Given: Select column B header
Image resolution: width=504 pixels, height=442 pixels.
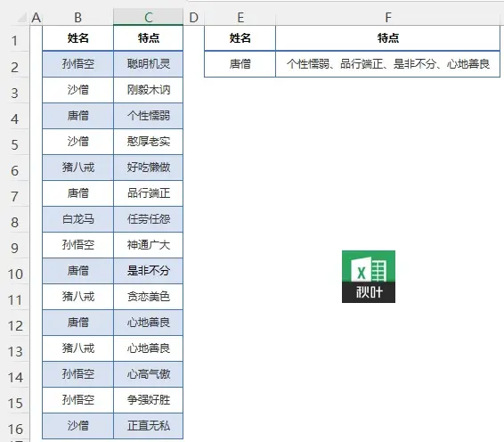Looking at the screenshot, I should point(77,17).
